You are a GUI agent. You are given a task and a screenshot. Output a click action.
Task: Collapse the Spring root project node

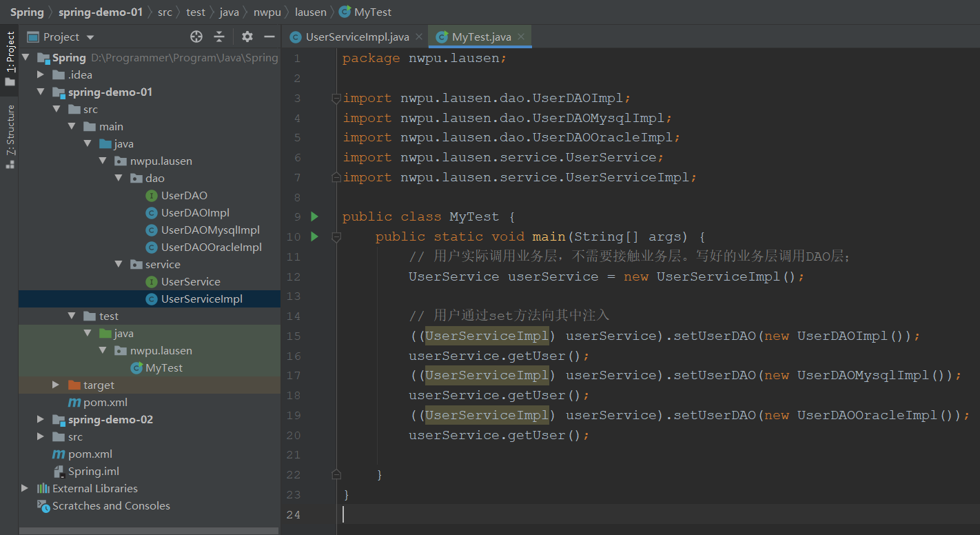[26, 57]
